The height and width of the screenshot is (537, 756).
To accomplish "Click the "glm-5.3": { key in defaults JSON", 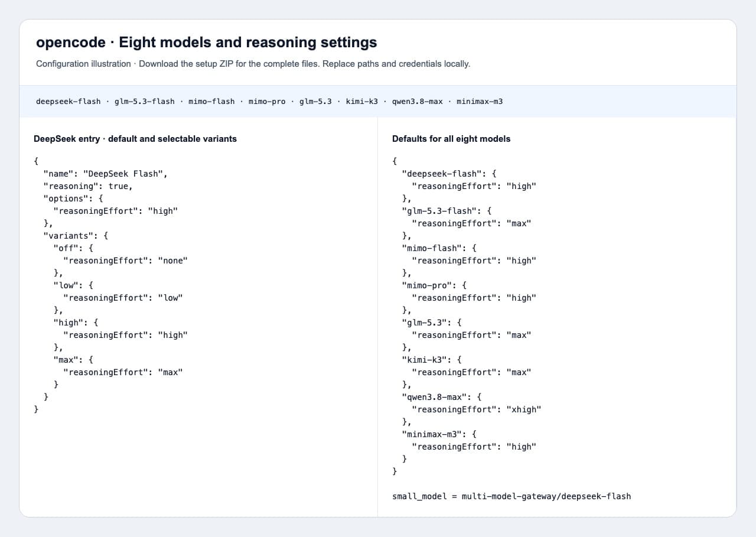I will click(x=432, y=323).
